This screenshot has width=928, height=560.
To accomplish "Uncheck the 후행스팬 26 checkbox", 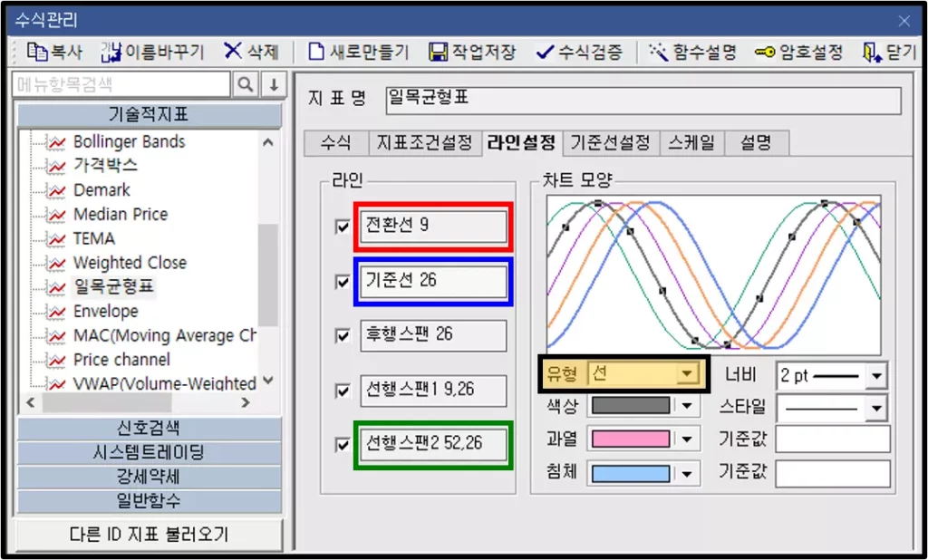I will tap(342, 335).
